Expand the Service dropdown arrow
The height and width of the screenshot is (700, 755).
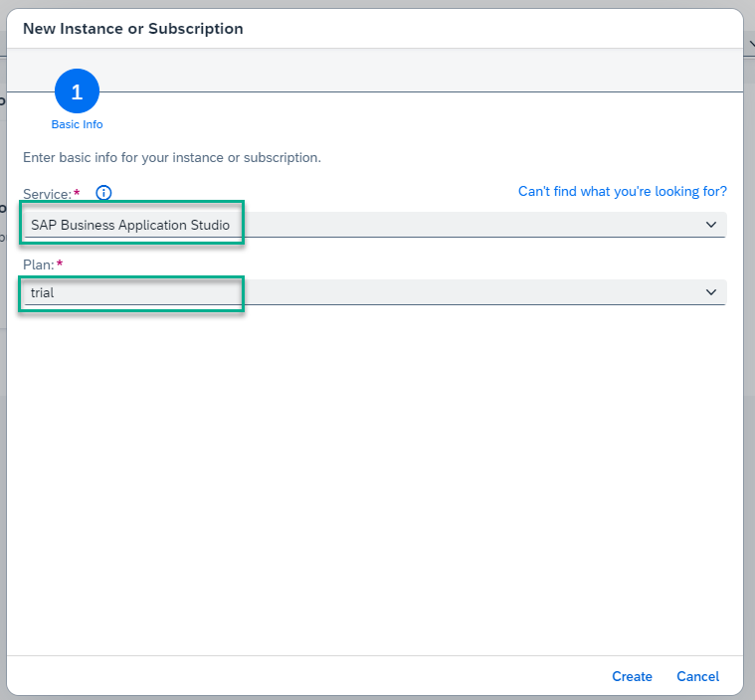pyautogui.click(x=711, y=225)
